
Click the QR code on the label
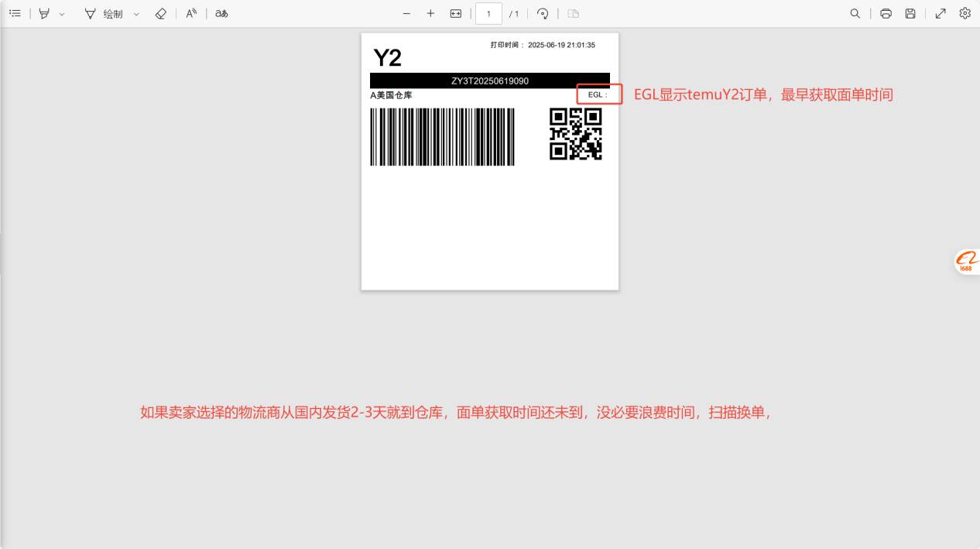pos(575,134)
